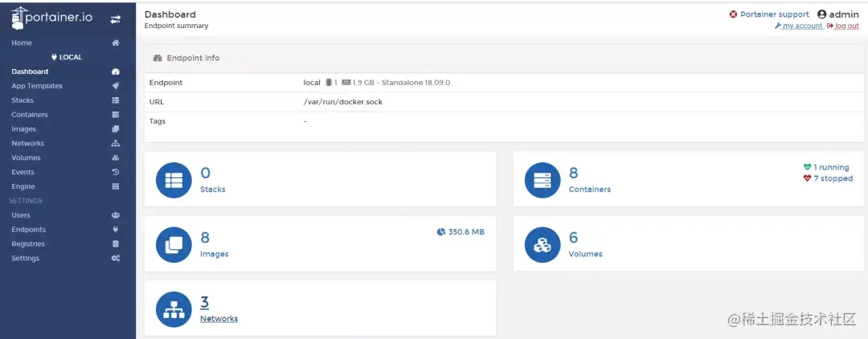Open App Templates from the sidebar
The height and width of the screenshot is (339, 868).
point(37,86)
